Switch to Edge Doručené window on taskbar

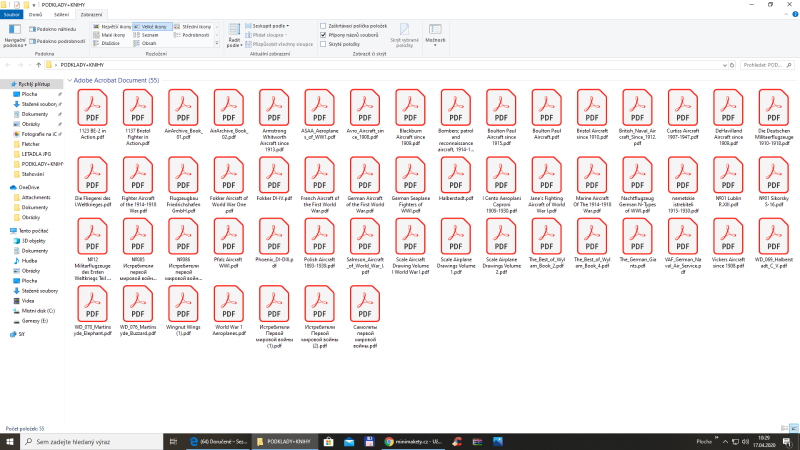coord(218,442)
